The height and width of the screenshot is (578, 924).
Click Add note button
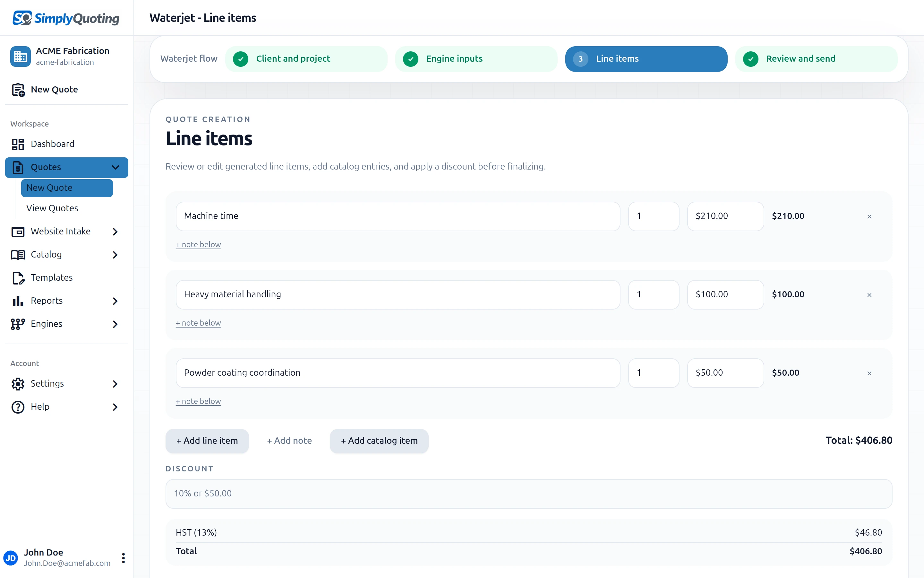[289, 441]
